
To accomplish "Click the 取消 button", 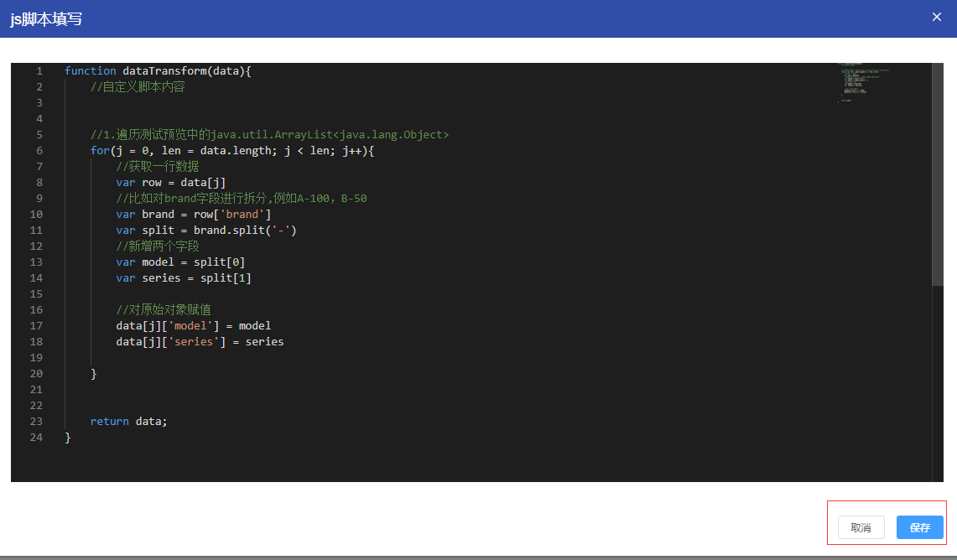I will pyautogui.click(x=861, y=527).
